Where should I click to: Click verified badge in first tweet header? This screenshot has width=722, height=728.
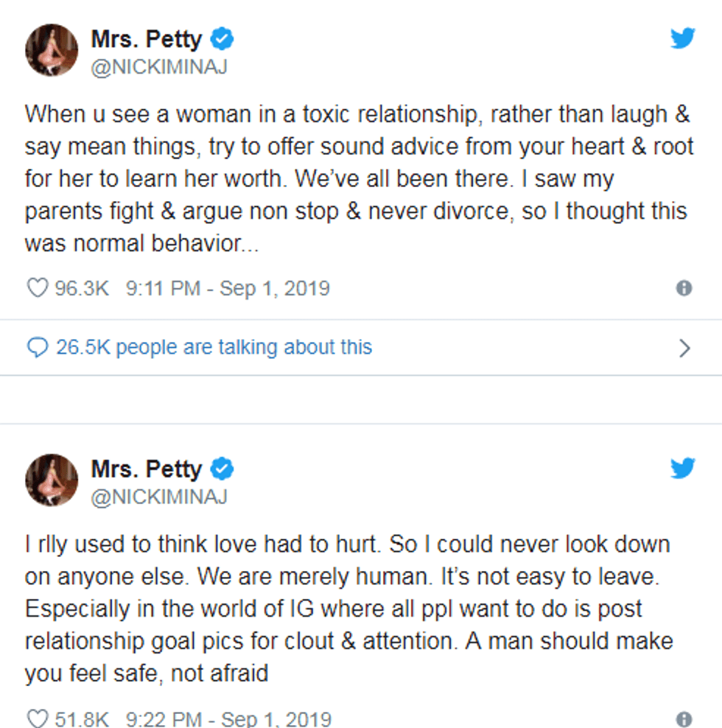(x=222, y=38)
